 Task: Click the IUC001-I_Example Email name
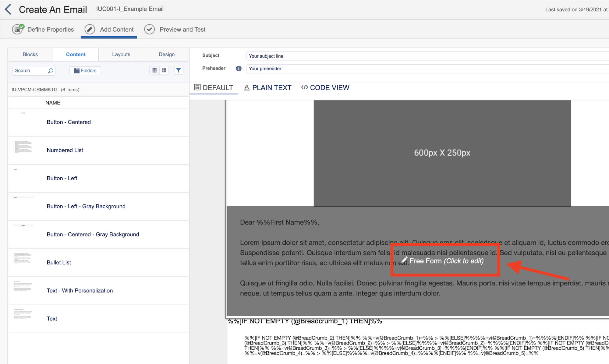pos(130,9)
